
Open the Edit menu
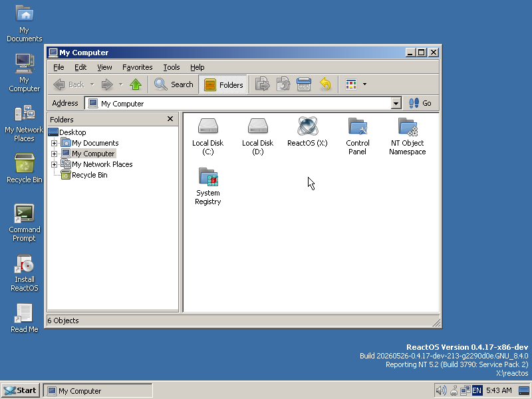pyautogui.click(x=80, y=67)
